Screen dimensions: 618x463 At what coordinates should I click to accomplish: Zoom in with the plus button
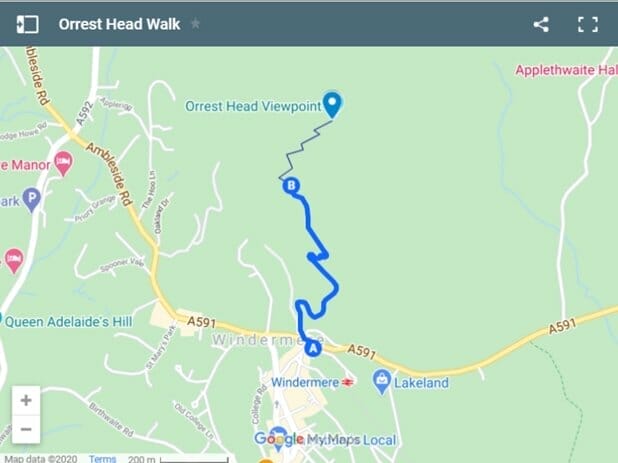[x=26, y=400]
